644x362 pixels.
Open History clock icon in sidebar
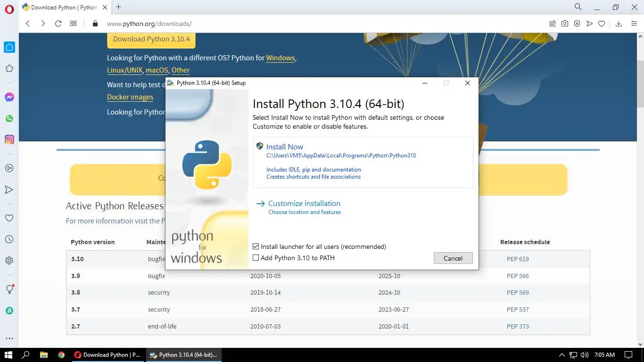pyautogui.click(x=9, y=239)
